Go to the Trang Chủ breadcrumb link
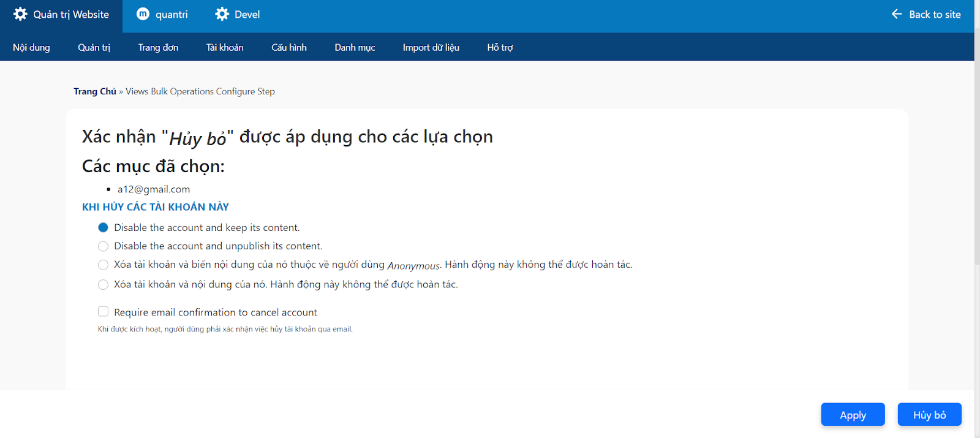980x438 pixels. [95, 91]
